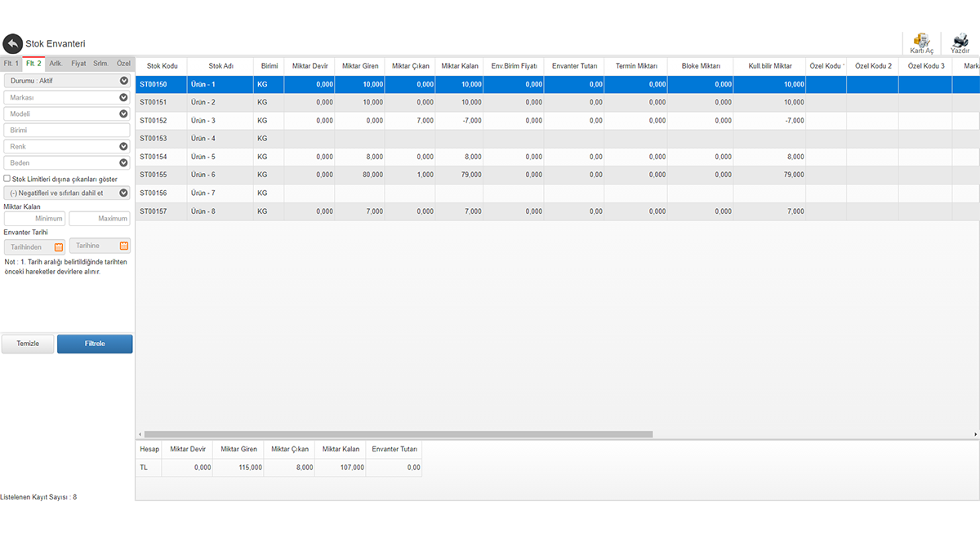Open the Fiyat filter tab

pos(78,63)
